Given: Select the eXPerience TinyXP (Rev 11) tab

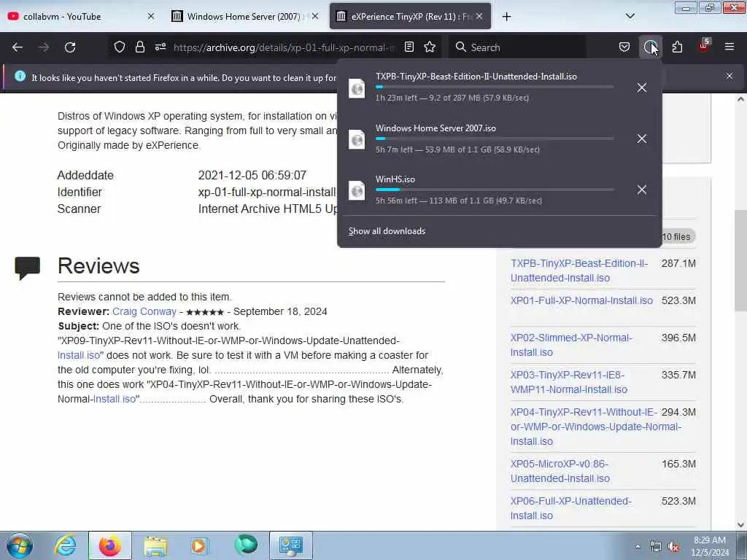Looking at the screenshot, I should tap(410, 17).
